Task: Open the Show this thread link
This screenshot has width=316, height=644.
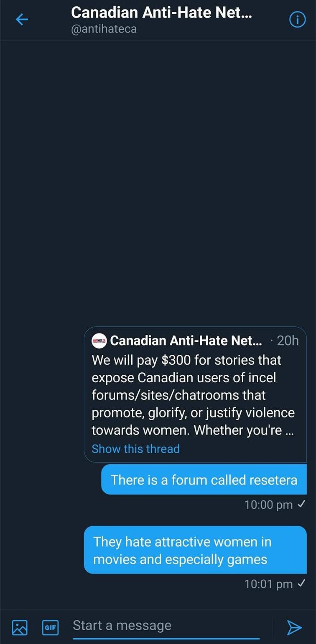Action: click(x=135, y=449)
